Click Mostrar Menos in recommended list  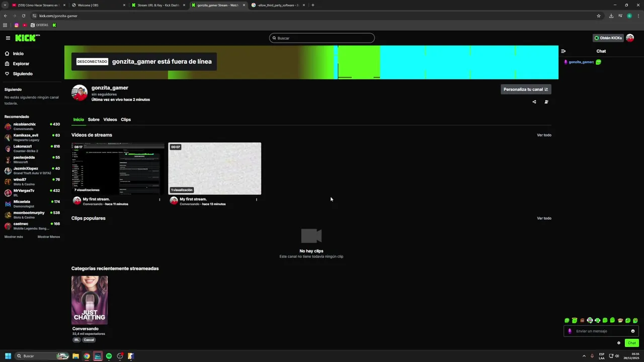[49, 237]
